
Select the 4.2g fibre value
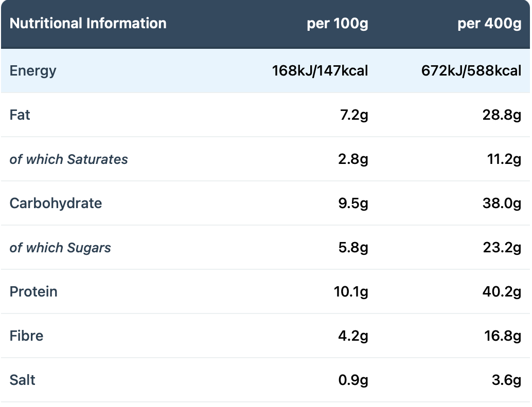pos(353,336)
